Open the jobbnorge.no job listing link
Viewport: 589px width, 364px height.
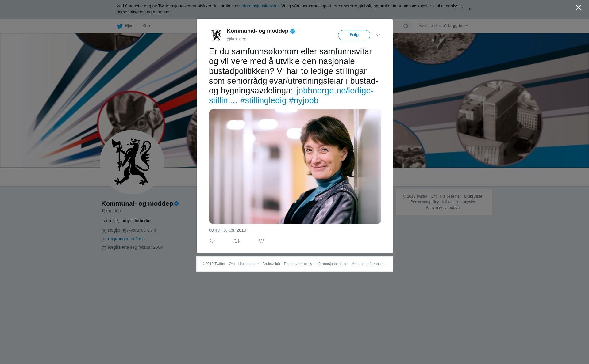[291, 95]
